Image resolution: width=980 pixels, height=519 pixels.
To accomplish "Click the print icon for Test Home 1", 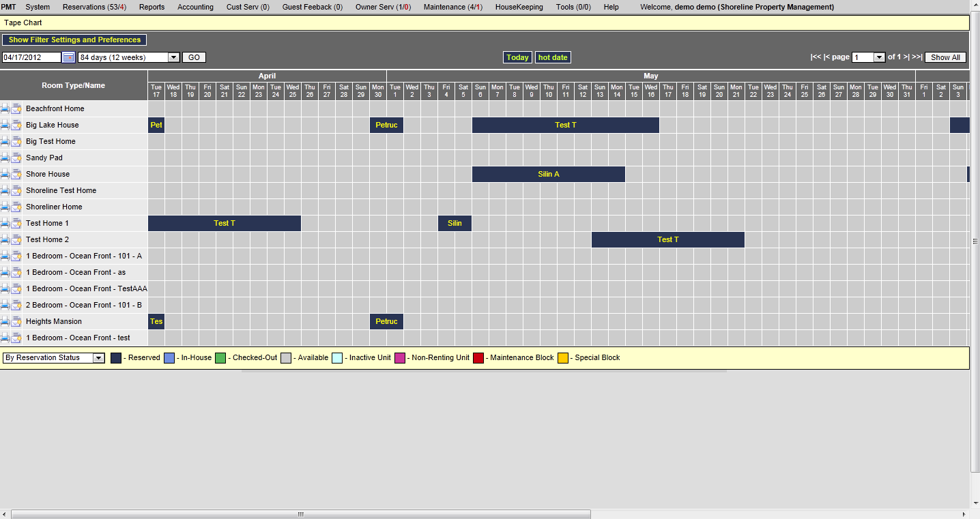I will pyautogui.click(x=5, y=223).
